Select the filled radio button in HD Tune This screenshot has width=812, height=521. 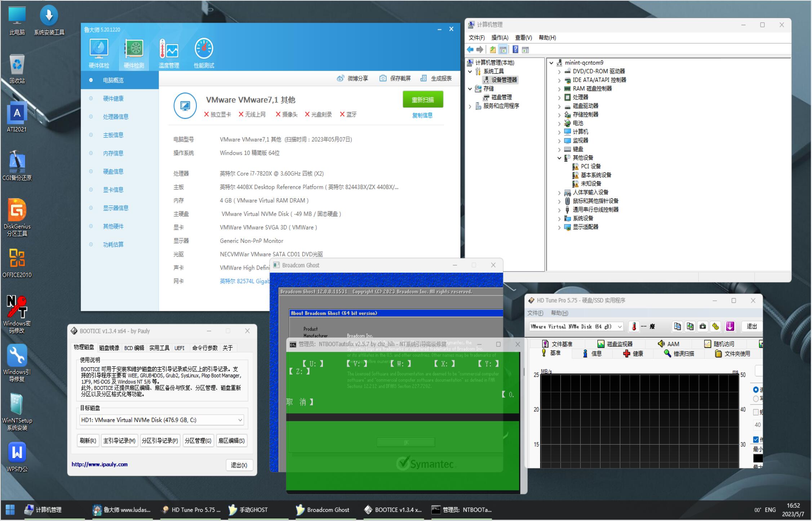(756, 389)
